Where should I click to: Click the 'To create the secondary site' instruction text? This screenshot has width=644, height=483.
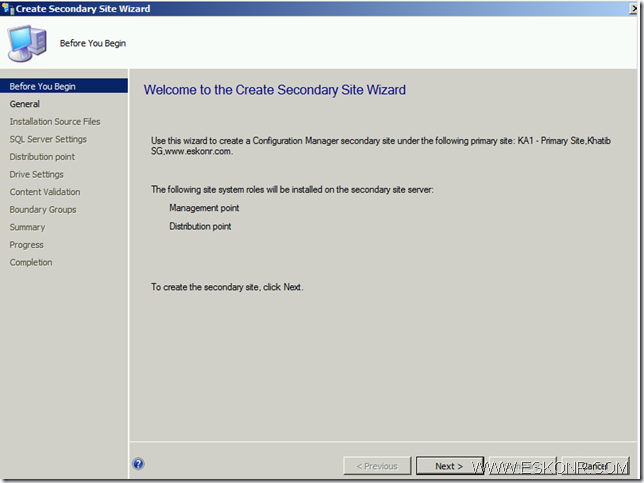(227, 287)
